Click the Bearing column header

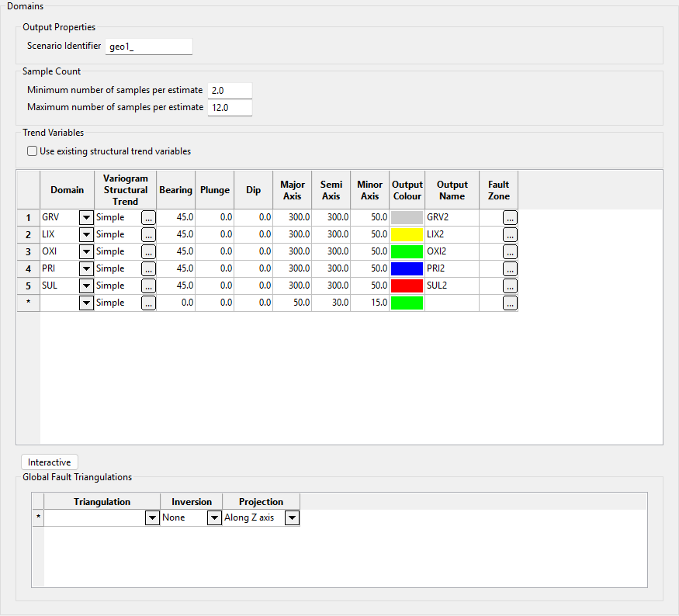pos(175,190)
